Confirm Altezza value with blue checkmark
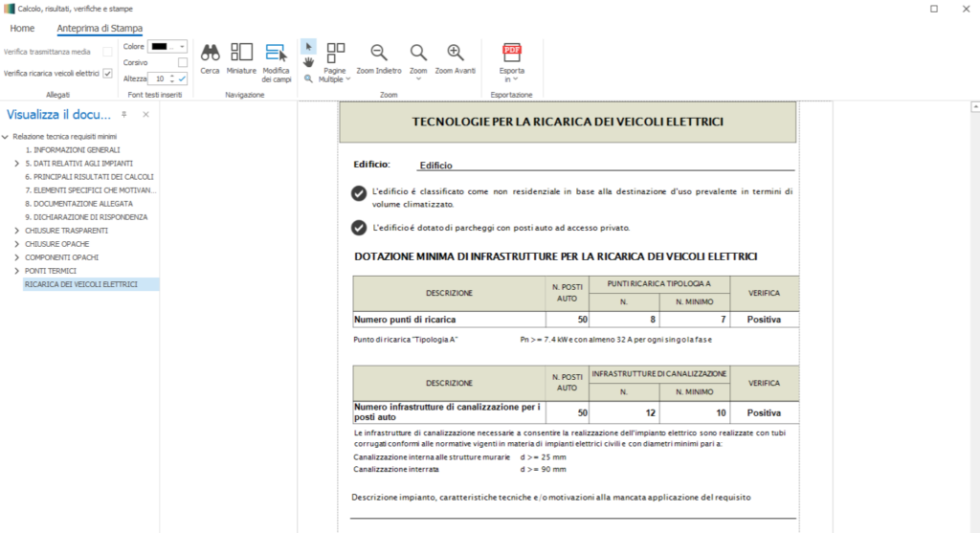The width and height of the screenshot is (980, 533). (182, 78)
